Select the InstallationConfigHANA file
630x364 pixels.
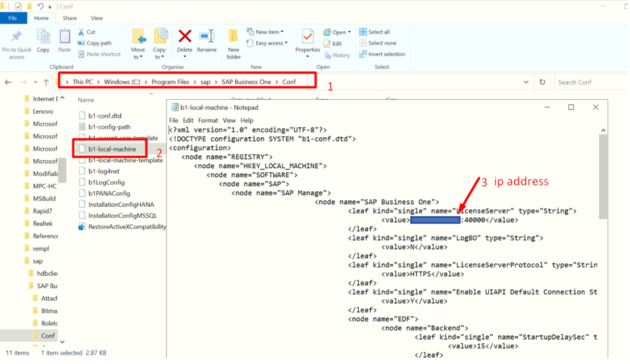click(116, 205)
